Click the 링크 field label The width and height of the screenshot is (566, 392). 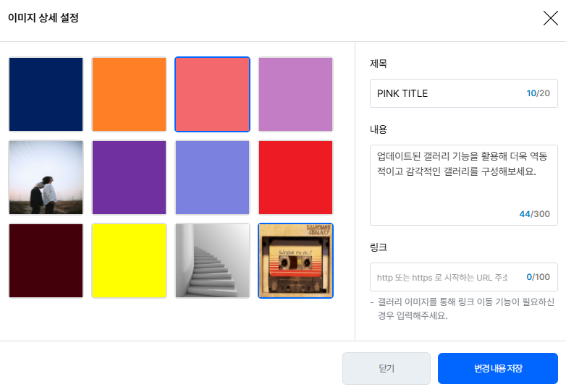point(379,247)
